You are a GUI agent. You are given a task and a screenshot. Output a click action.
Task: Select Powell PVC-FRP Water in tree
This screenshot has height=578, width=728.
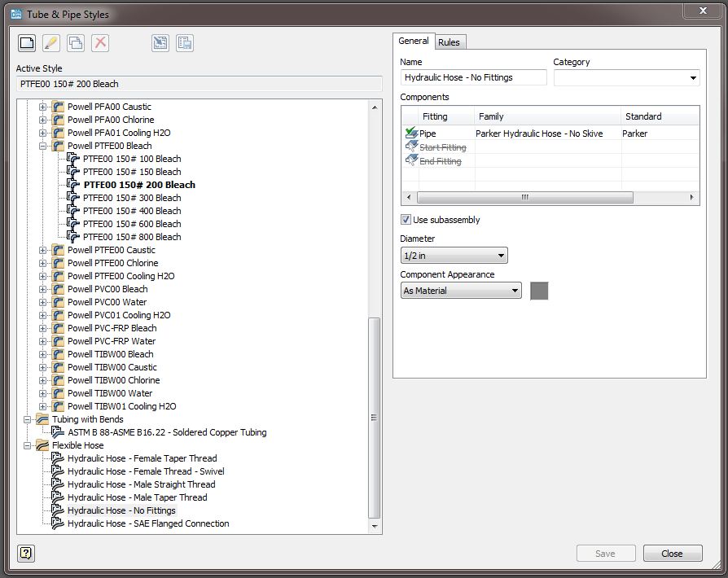tap(112, 341)
